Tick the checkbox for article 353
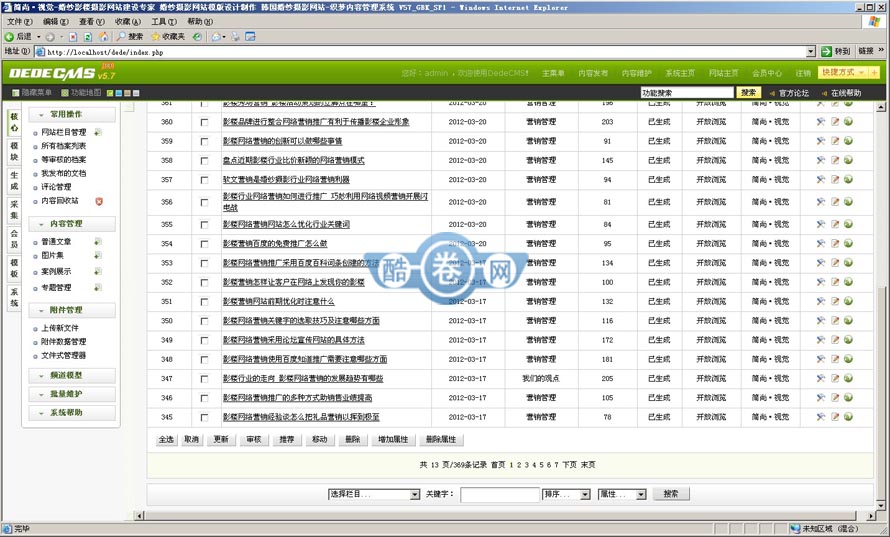 click(x=204, y=263)
